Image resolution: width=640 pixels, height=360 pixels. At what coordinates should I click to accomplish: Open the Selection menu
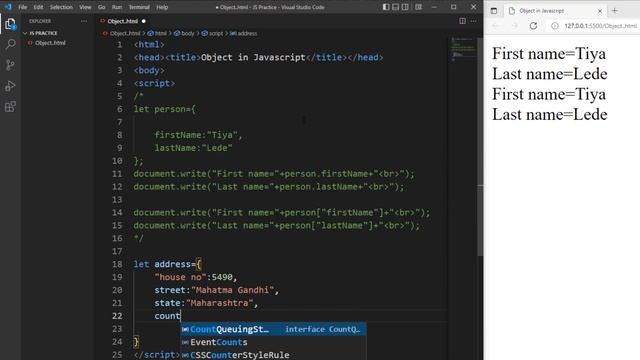61,7
